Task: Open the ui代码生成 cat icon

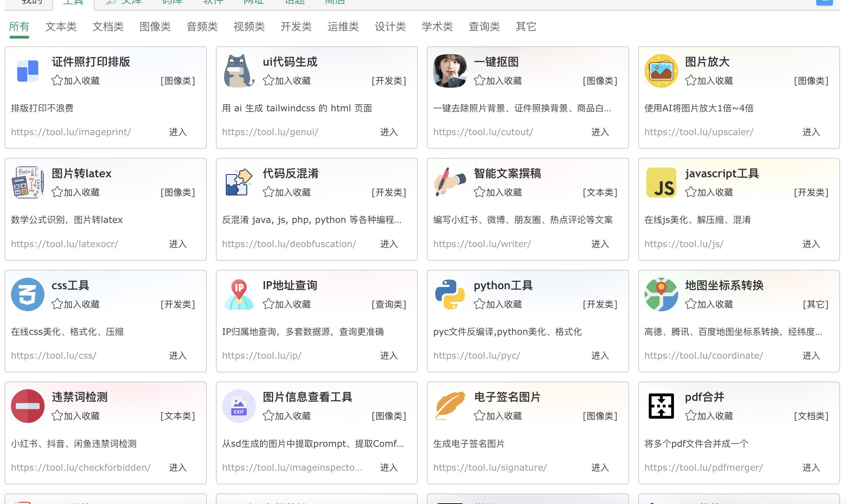Action: coord(239,71)
